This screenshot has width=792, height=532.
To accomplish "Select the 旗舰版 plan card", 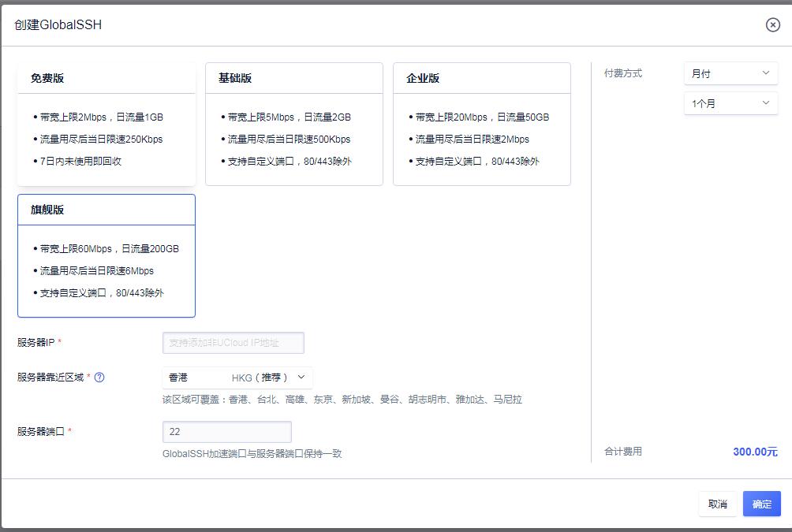I will pos(106,256).
